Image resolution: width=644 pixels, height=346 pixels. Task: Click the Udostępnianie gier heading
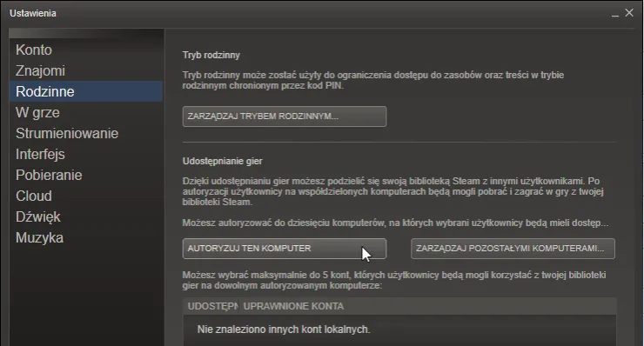click(x=222, y=161)
